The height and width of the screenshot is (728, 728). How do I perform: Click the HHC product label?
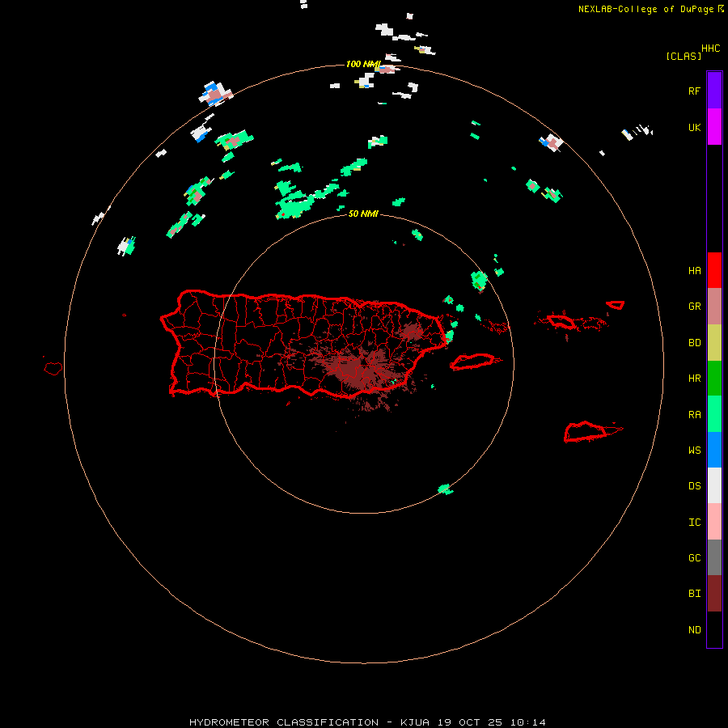tap(710, 49)
